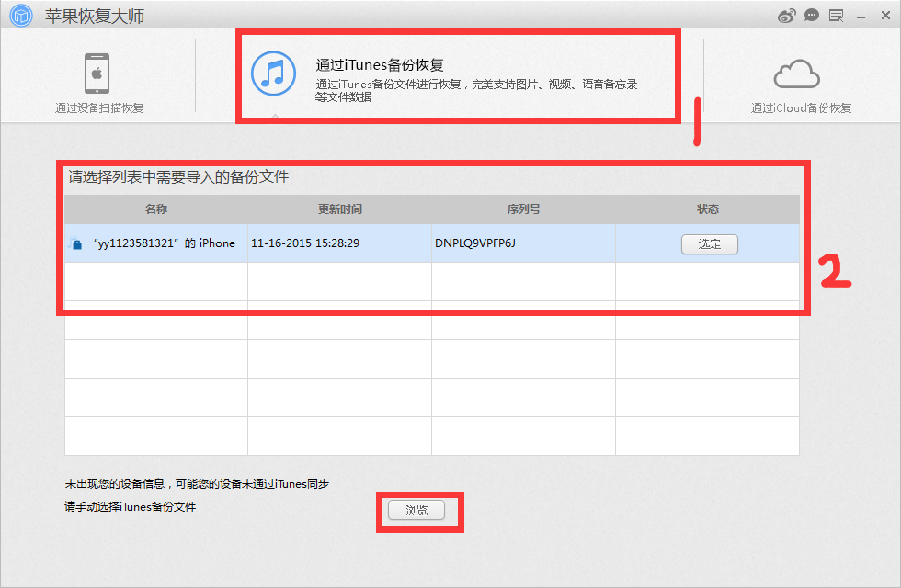Click the iTunes backup description text
Viewport: 901px width, 588px height.
(476, 91)
